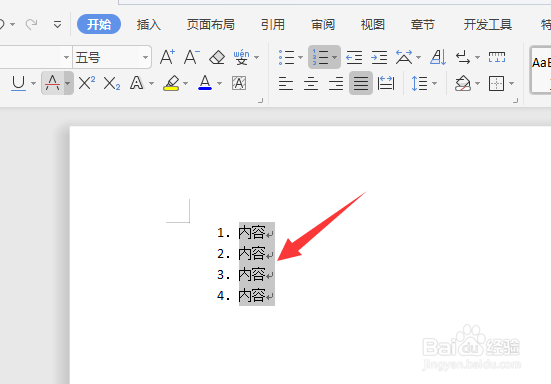551x384 pixels.
Task: Click the decrease indent icon
Action: tap(354, 57)
